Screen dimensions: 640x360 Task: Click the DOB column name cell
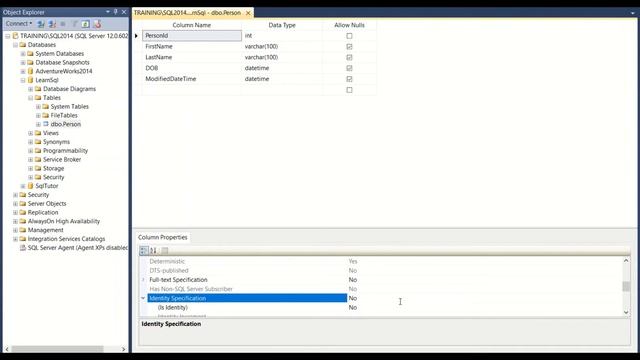pos(192,68)
